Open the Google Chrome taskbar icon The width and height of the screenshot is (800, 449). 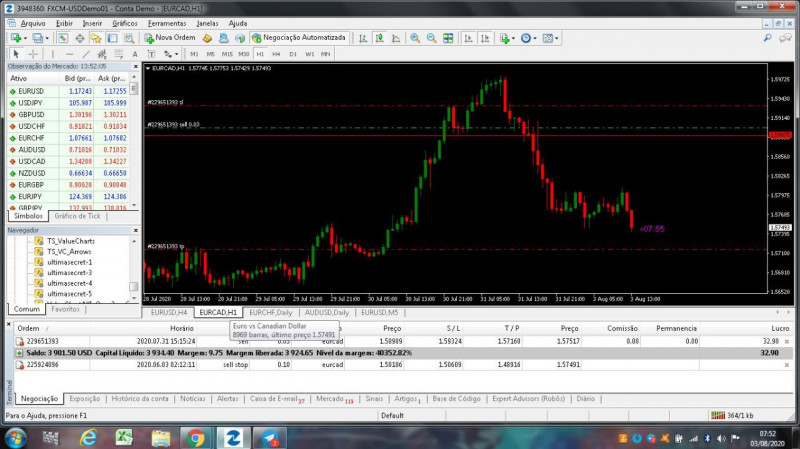point(195,437)
